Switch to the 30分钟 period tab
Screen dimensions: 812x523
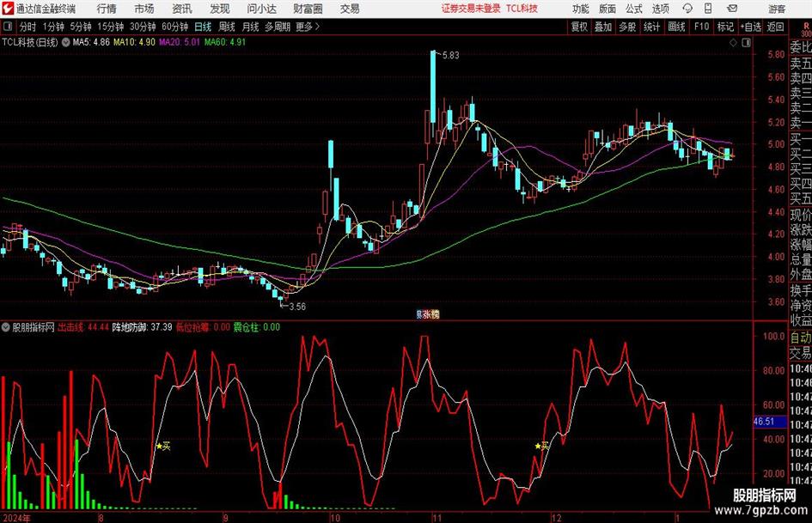[143, 27]
